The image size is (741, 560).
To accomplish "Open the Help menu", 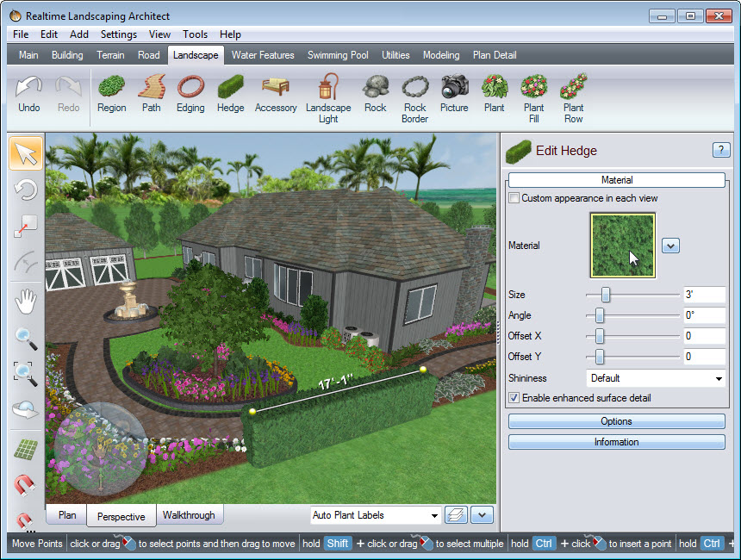I will (230, 34).
